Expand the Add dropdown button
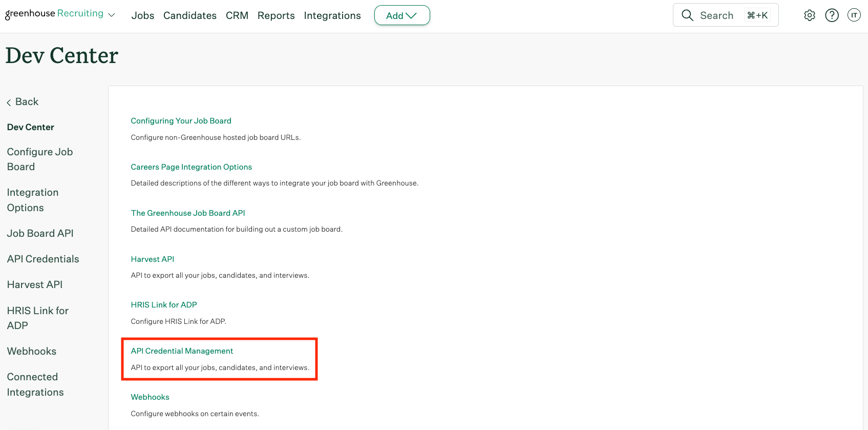This screenshot has width=868, height=430. pyautogui.click(x=402, y=15)
